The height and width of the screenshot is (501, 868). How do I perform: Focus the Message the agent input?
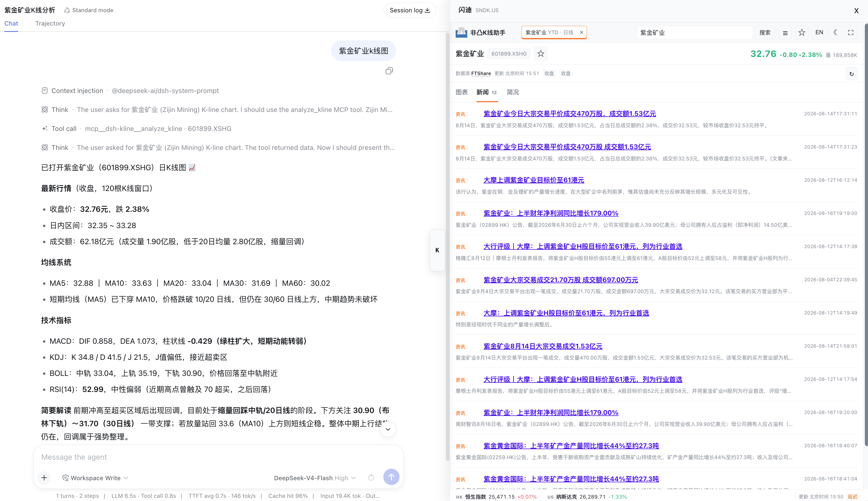pos(218,457)
